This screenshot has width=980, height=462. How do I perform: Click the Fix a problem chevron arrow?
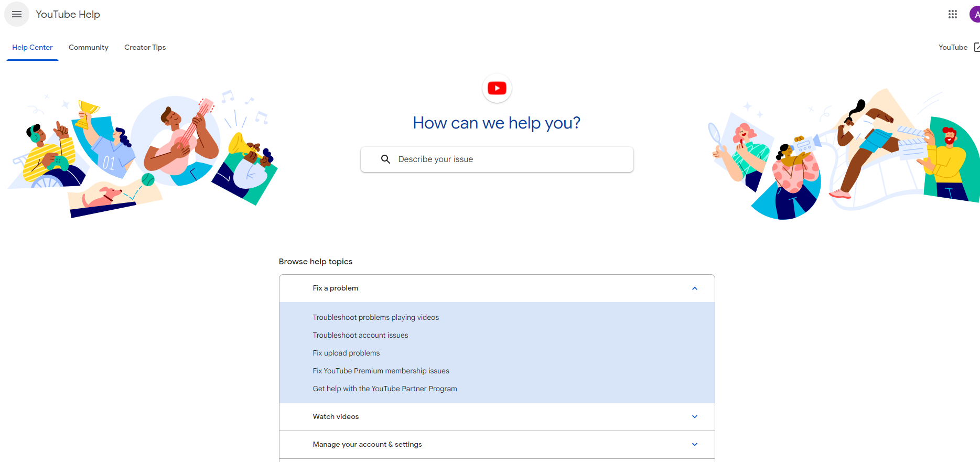(695, 288)
